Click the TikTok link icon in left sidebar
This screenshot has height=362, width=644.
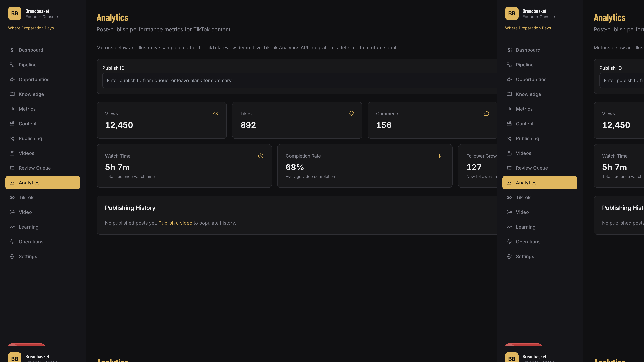click(12, 197)
